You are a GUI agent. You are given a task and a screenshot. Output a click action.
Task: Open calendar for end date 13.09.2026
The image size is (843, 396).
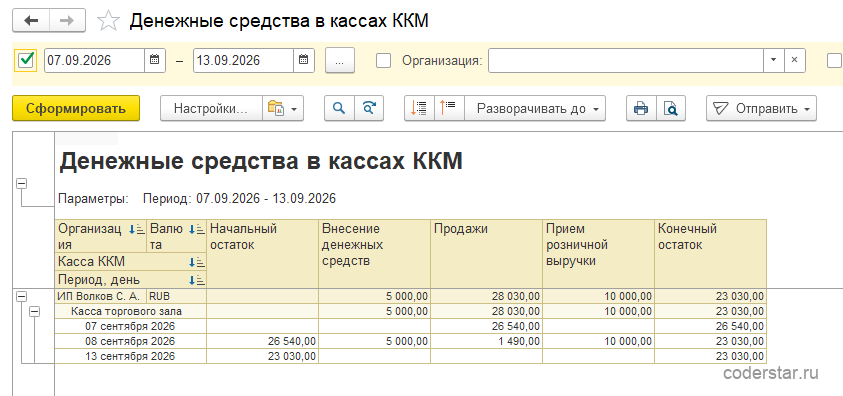[x=303, y=60]
